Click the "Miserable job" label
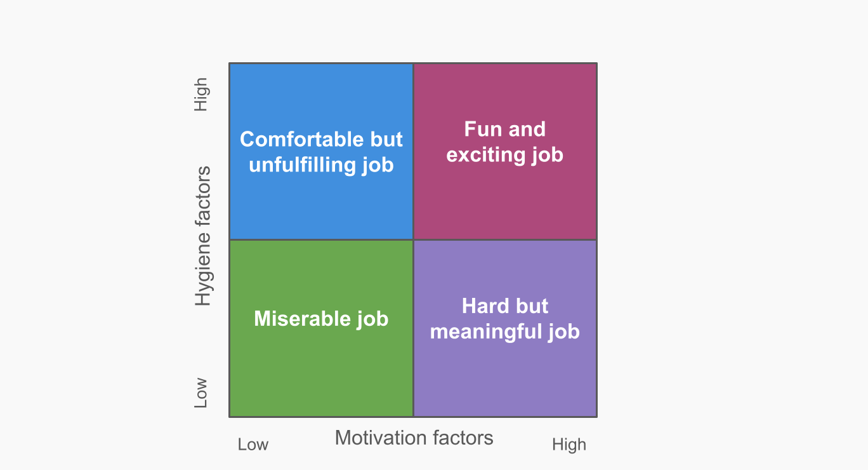This screenshot has height=470, width=868. pyautogui.click(x=321, y=318)
